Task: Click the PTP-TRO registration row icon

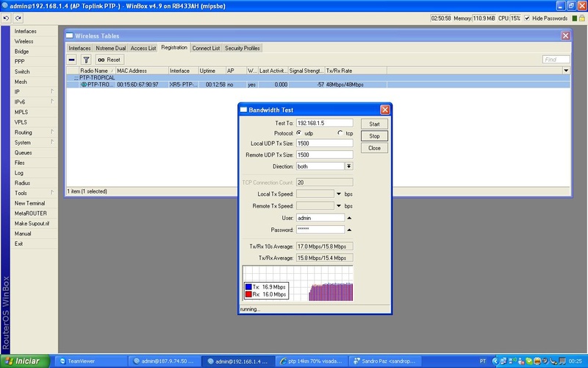Action: pos(84,85)
